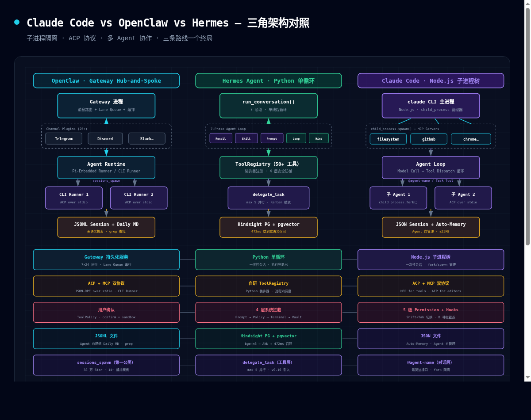This screenshot has height=420, width=531.
Task: Select the 'run_conversation()' node
Action: (x=269, y=106)
